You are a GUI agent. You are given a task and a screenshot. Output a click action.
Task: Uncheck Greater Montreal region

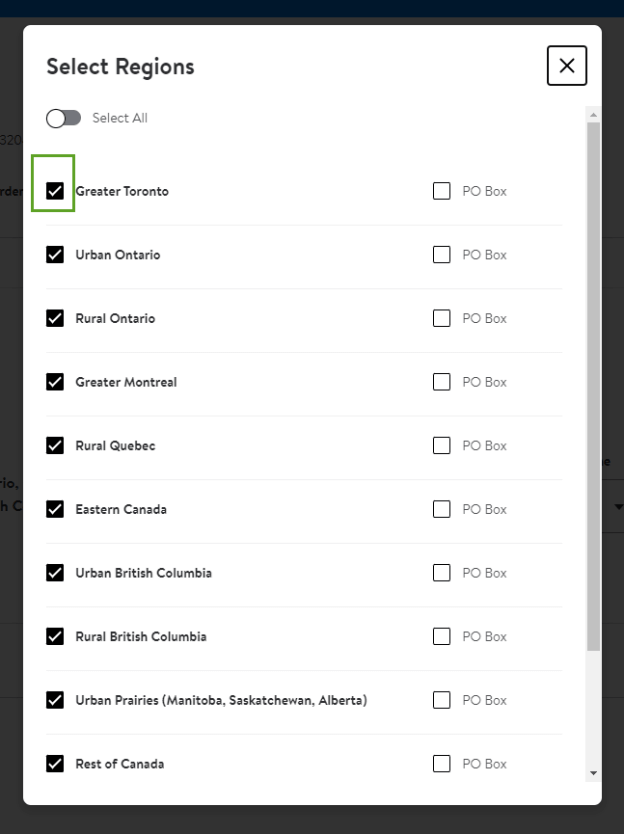point(55,382)
